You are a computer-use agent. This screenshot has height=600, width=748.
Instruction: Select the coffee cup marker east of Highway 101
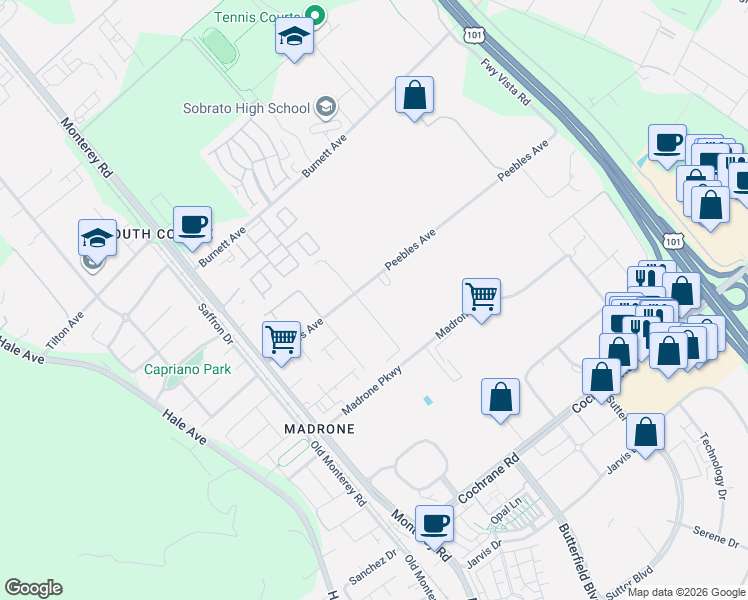(x=667, y=145)
